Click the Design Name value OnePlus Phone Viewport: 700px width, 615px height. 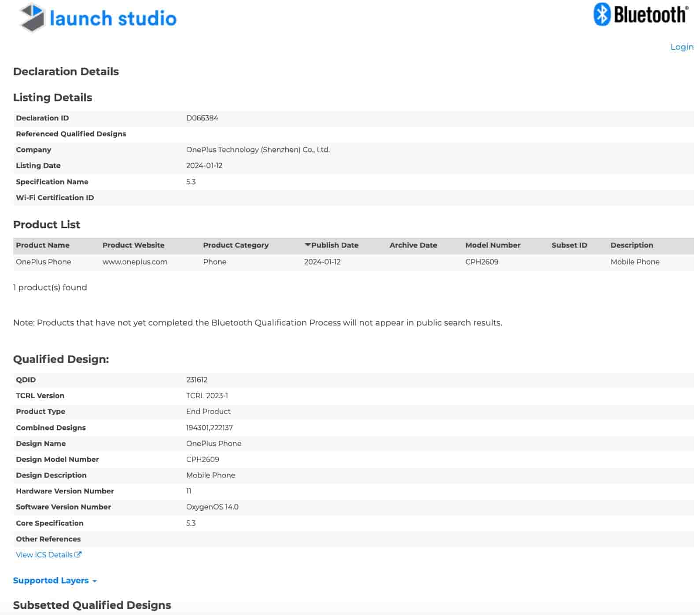click(x=214, y=443)
